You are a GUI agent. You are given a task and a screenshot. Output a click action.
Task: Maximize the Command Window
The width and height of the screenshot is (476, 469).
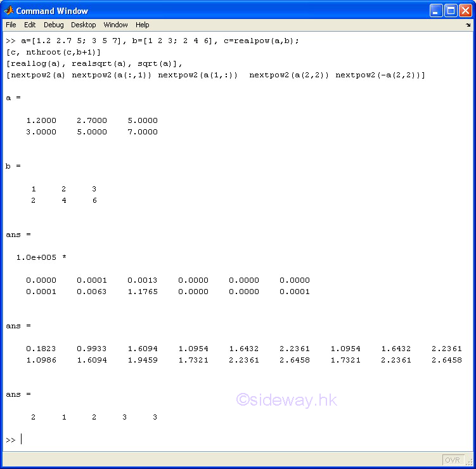(x=451, y=11)
